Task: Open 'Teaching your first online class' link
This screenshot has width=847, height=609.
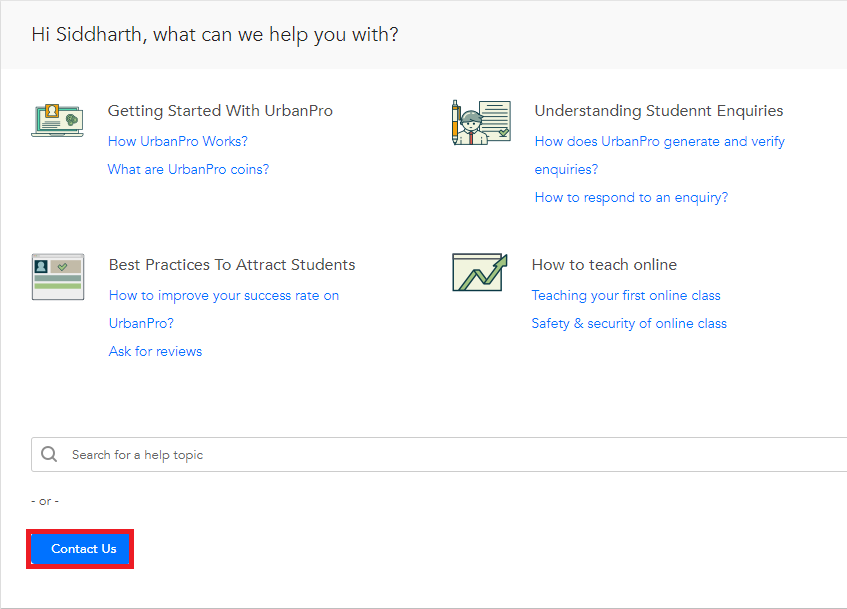Action: pyautogui.click(x=626, y=295)
